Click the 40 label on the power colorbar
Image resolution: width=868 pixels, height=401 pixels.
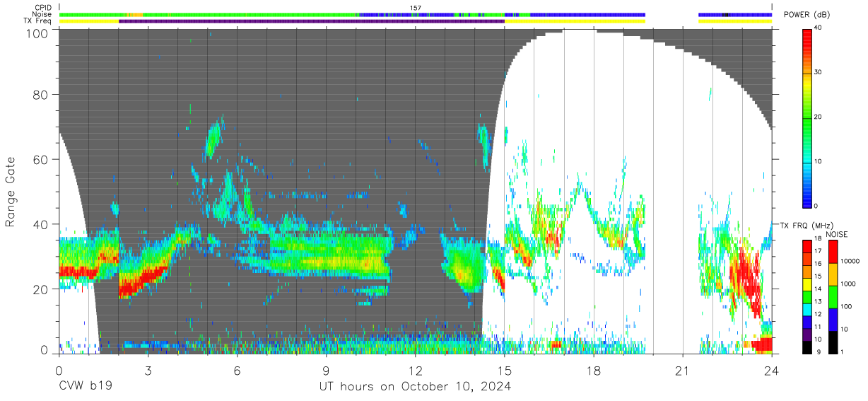pos(818,28)
